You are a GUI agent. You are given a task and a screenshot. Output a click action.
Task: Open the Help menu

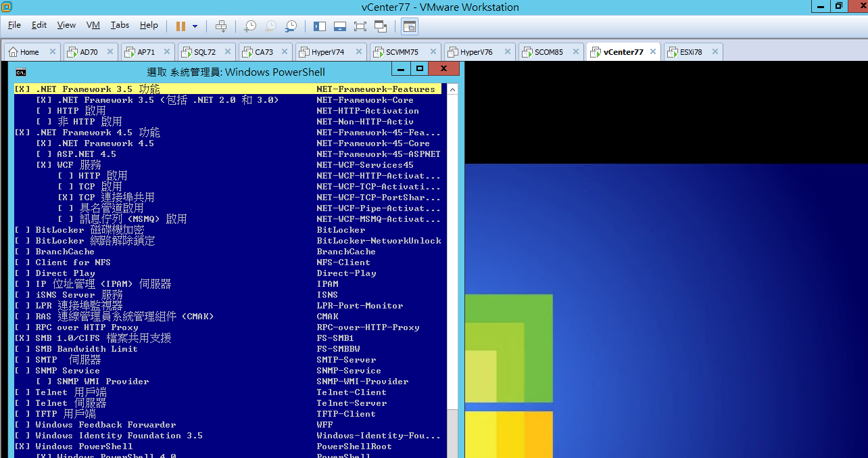(x=149, y=25)
